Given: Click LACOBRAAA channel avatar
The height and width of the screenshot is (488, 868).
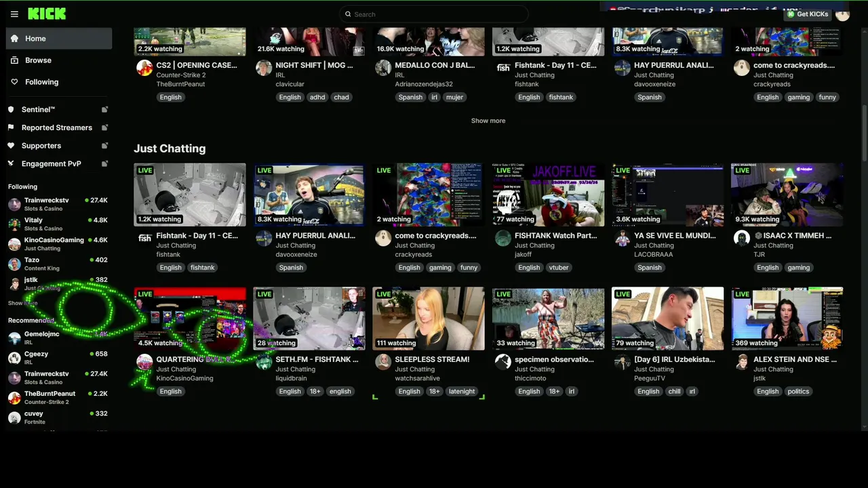Looking at the screenshot, I should pyautogui.click(x=622, y=238).
